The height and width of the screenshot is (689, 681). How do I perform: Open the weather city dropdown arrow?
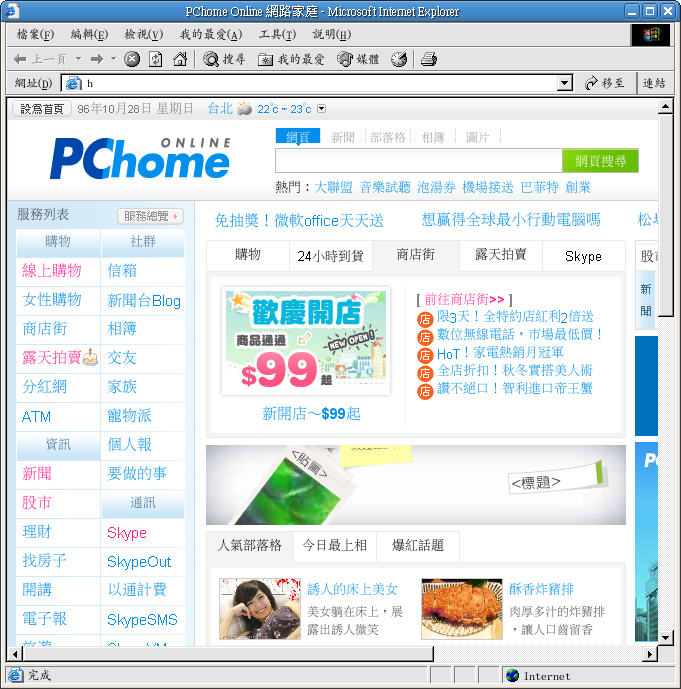click(x=321, y=109)
